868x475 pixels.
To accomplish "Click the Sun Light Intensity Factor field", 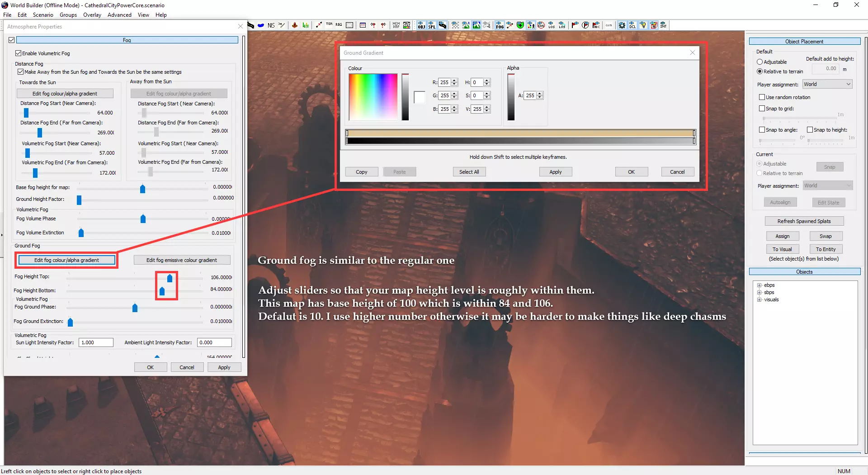I will point(96,342).
